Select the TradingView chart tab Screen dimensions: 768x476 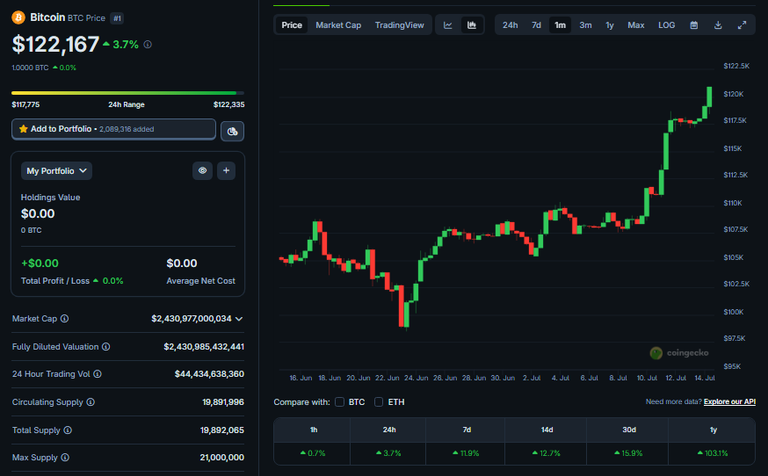pos(400,25)
